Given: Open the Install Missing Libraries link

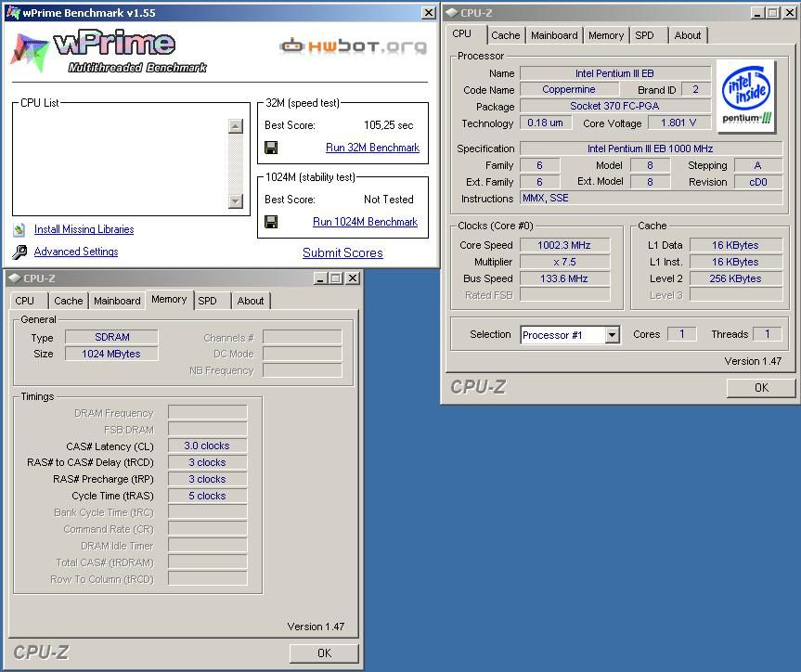Looking at the screenshot, I should tap(84, 229).
